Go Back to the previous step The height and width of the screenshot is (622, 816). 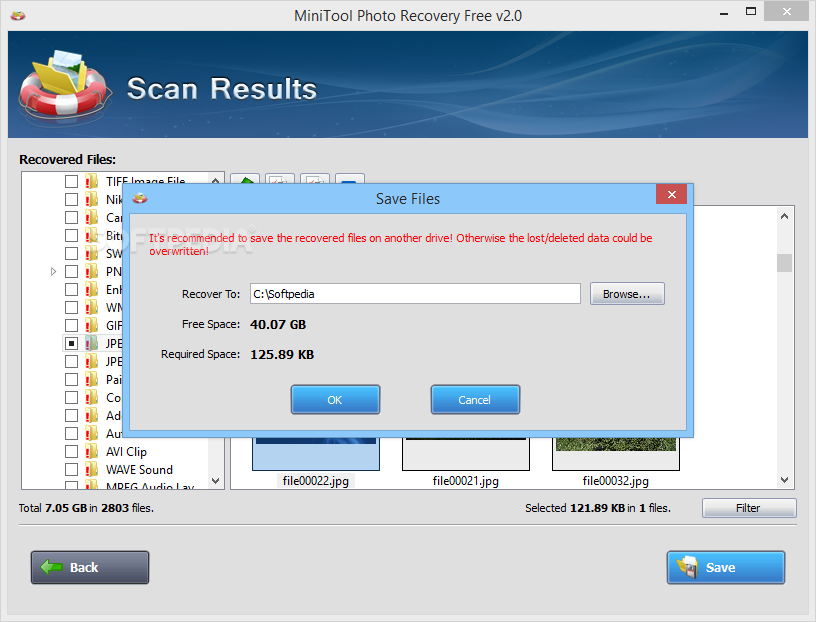(90, 567)
